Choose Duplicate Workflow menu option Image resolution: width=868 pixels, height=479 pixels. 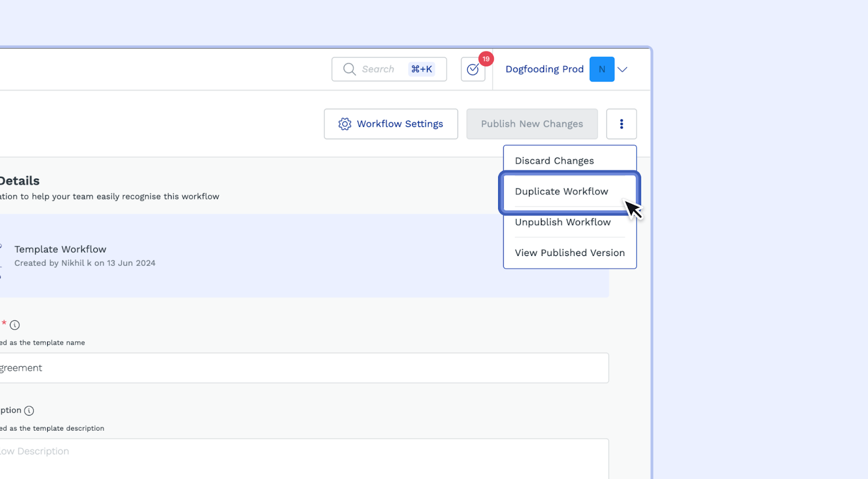coord(561,191)
